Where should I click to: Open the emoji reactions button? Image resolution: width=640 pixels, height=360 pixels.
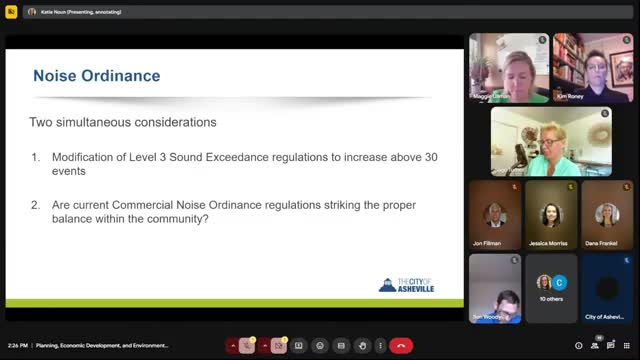320,346
